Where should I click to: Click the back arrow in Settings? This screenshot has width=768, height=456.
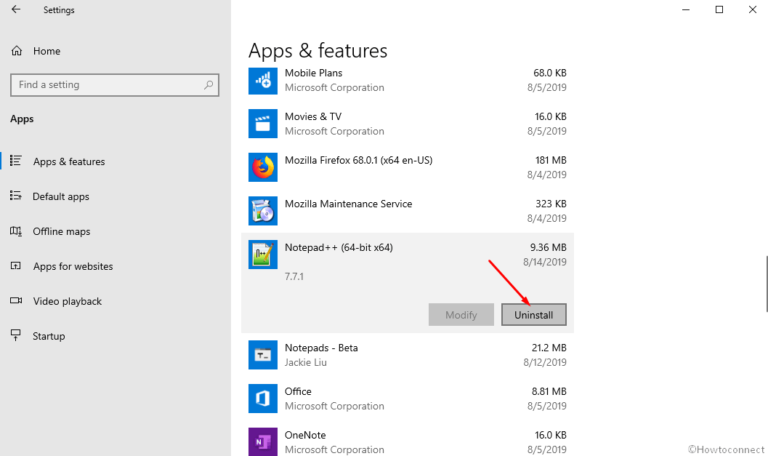16,9
